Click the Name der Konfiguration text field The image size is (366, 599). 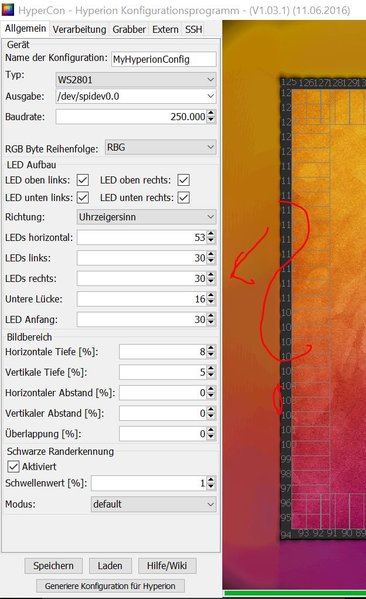coord(164,59)
